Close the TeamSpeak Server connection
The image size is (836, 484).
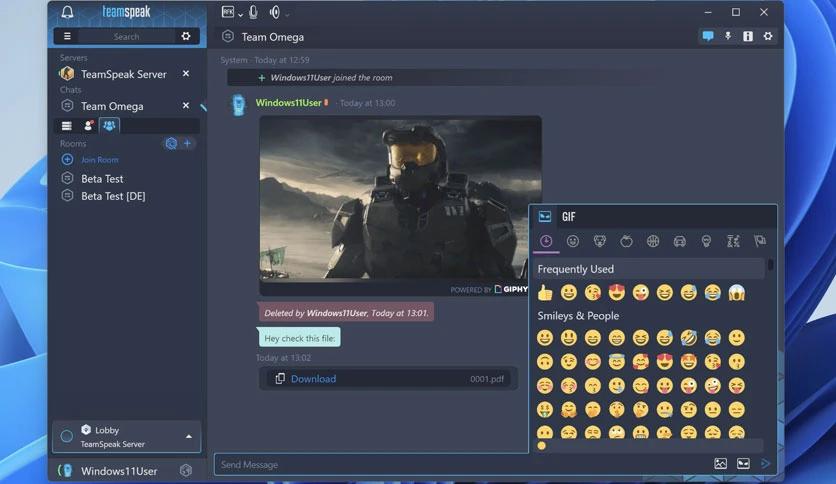coord(186,74)
